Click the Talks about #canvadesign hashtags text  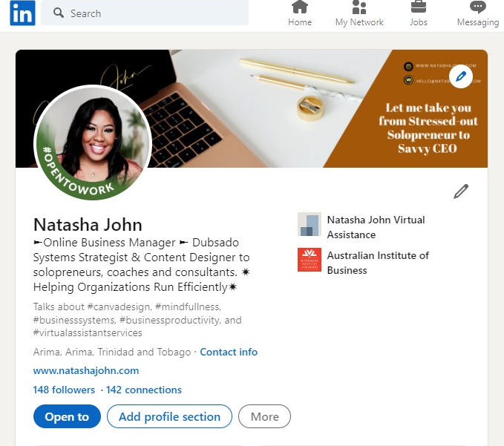point(137,320)
